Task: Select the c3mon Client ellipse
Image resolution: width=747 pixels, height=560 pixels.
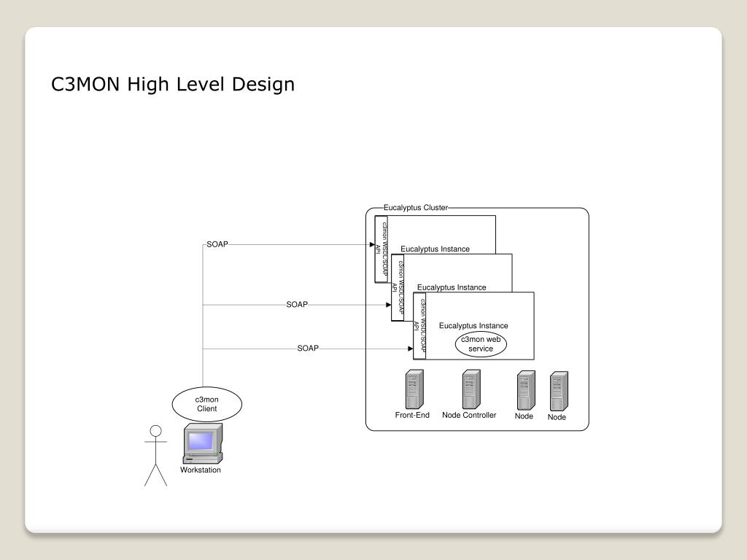Action: coord(206,404)
